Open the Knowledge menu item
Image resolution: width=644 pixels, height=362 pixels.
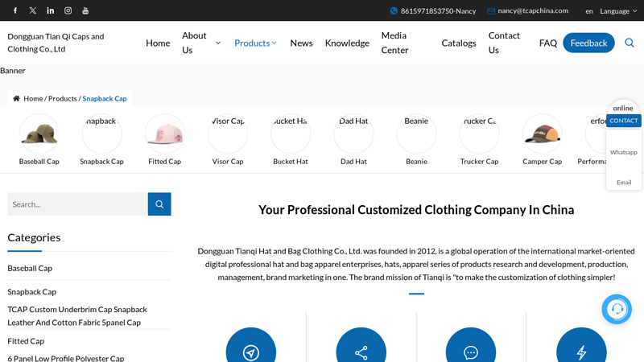pos(347,43)
